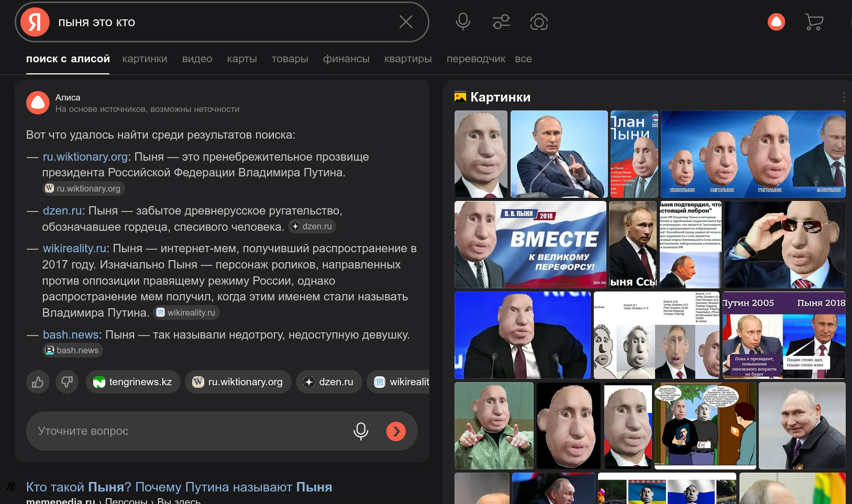Switch to the картинки tab
Viewport: 852px width, 504px height.
(x=145, y=59)
